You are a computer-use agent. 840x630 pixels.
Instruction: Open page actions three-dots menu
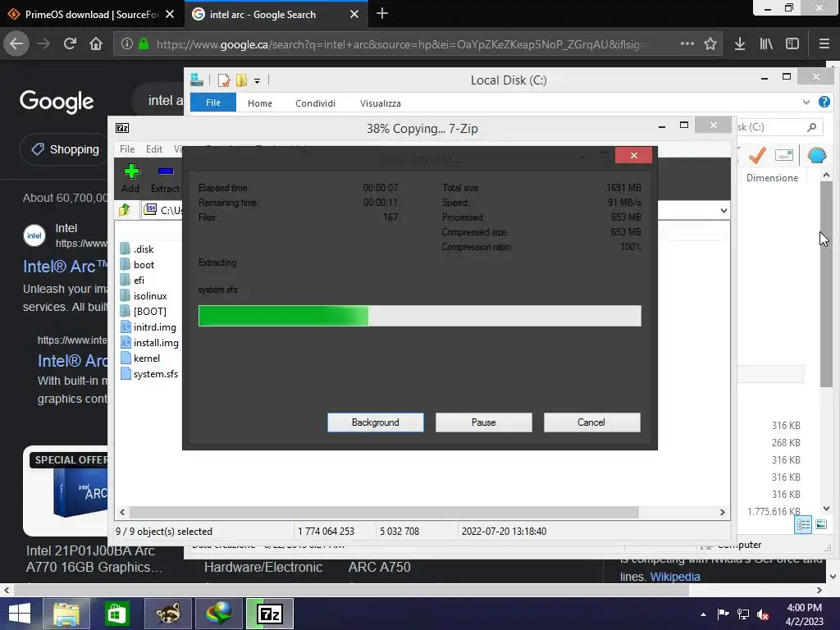(687, 43)
